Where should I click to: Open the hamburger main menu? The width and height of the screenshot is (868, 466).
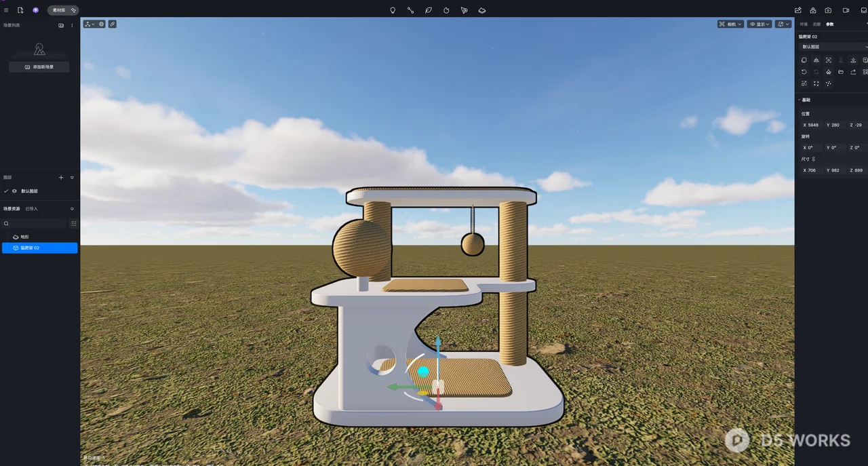pyautogui.click(x=6, y=10)
